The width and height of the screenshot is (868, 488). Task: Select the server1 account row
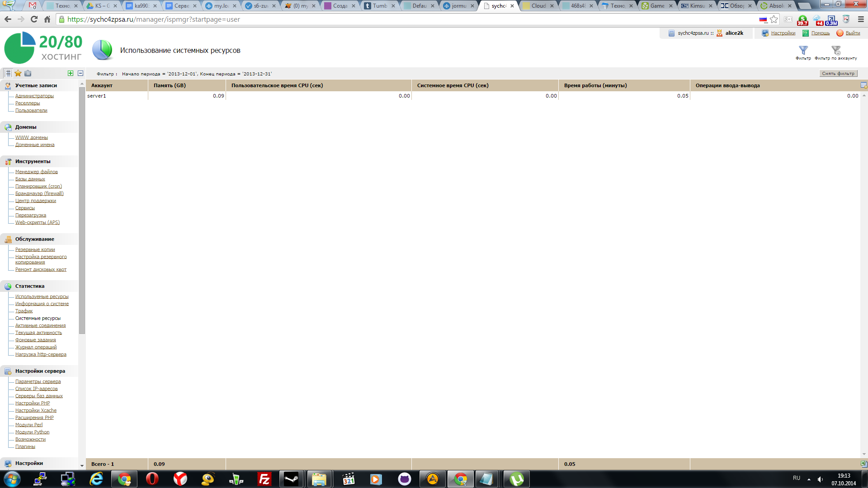click(x=97, y=96)
